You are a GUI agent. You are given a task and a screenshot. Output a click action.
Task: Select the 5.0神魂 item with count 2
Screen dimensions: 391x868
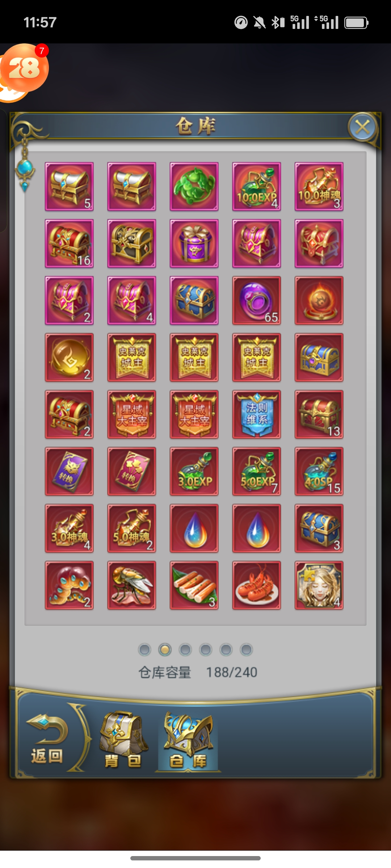click(x=132, y=528)
